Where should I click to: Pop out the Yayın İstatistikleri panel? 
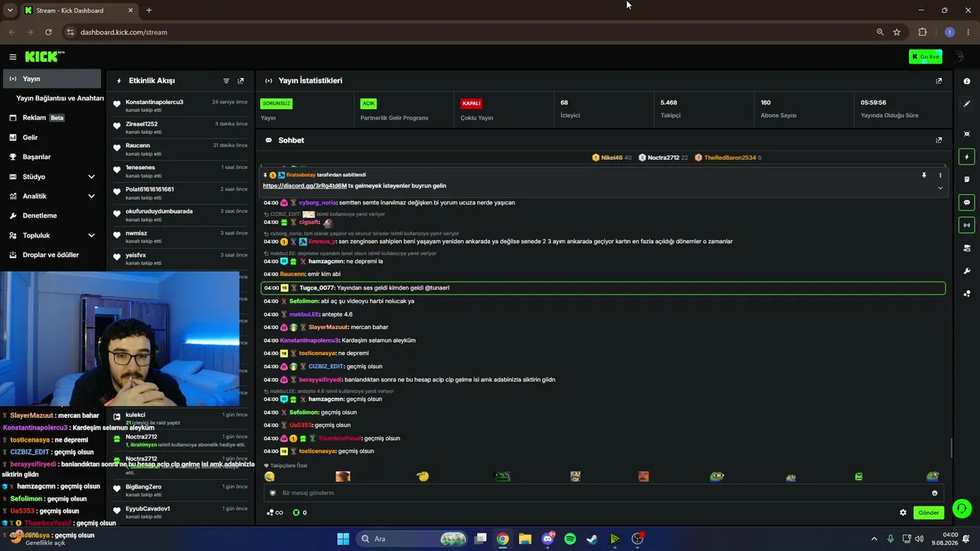[x=939, y=80]
